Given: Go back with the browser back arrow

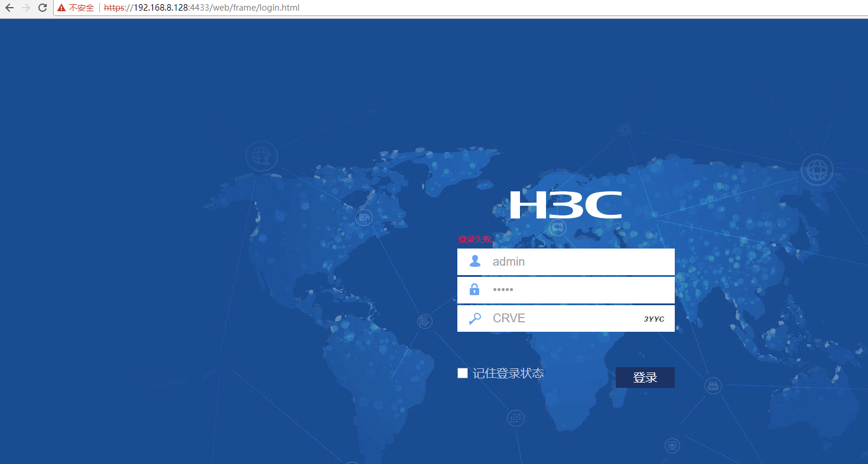Looking at the screenshot, I should [9, 8].
